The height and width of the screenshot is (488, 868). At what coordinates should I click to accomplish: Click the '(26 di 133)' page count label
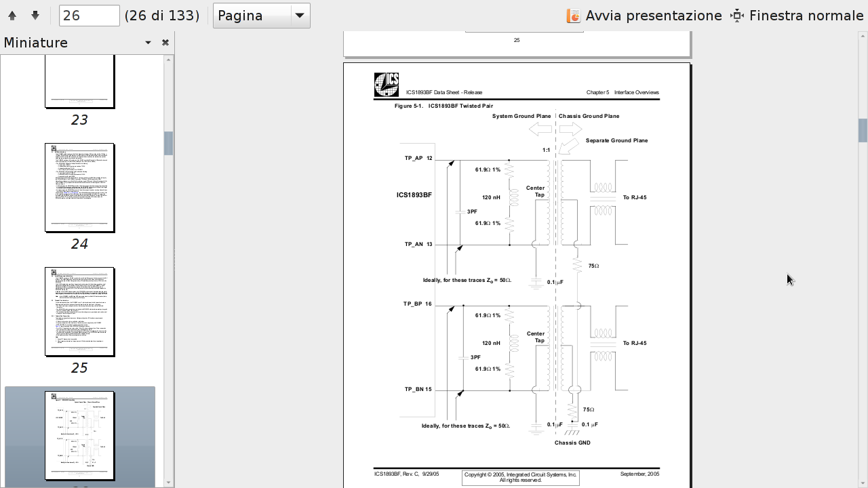click(162, 16)
